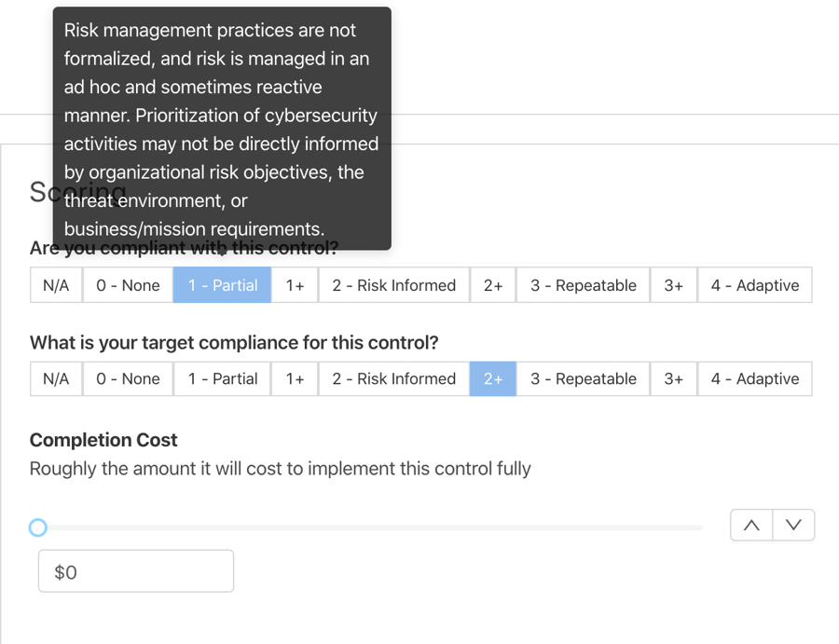The width and height of the screenshot is (839, 644).
Task: Click the increment chevron for completion cost
Action: [x=751, y=525]
